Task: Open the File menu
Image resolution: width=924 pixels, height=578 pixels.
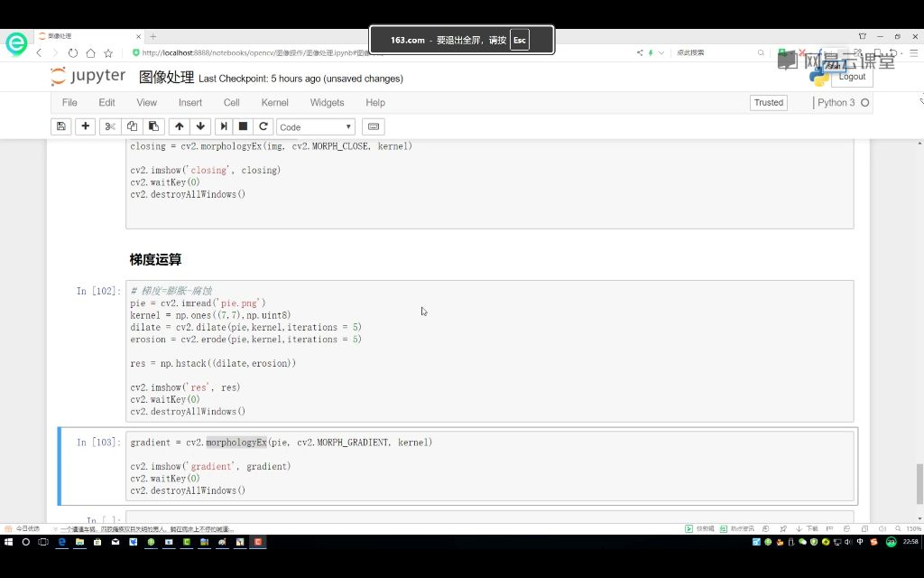Action: [x=69, y=103]
